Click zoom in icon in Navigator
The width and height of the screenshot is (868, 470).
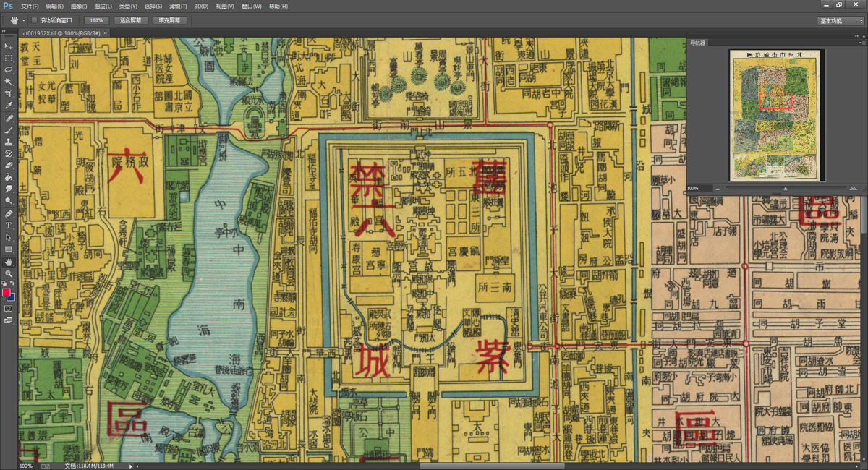tap(854, 188)
